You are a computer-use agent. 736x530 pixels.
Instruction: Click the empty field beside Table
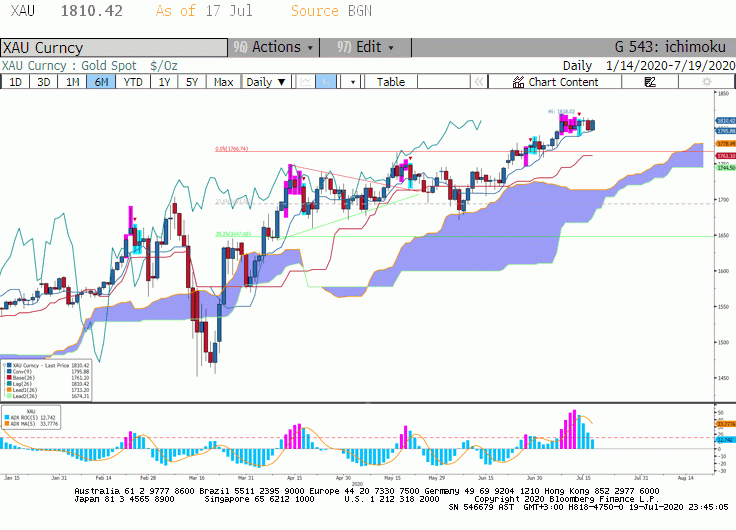pyautogui.click(x=444, y=82)
